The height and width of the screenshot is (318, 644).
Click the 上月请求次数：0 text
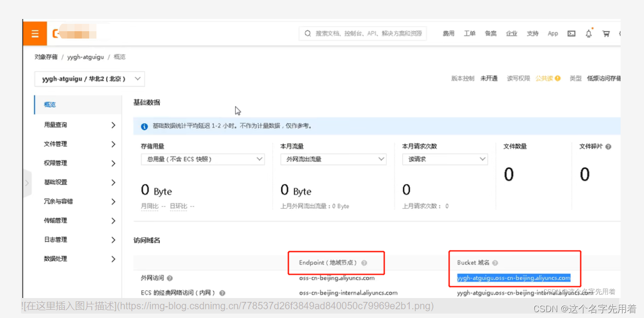(425, 206)
